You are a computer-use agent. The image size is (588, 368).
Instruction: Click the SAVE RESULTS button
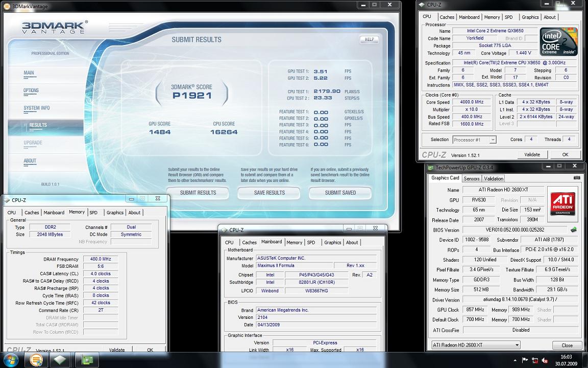[x=269, y=193]
